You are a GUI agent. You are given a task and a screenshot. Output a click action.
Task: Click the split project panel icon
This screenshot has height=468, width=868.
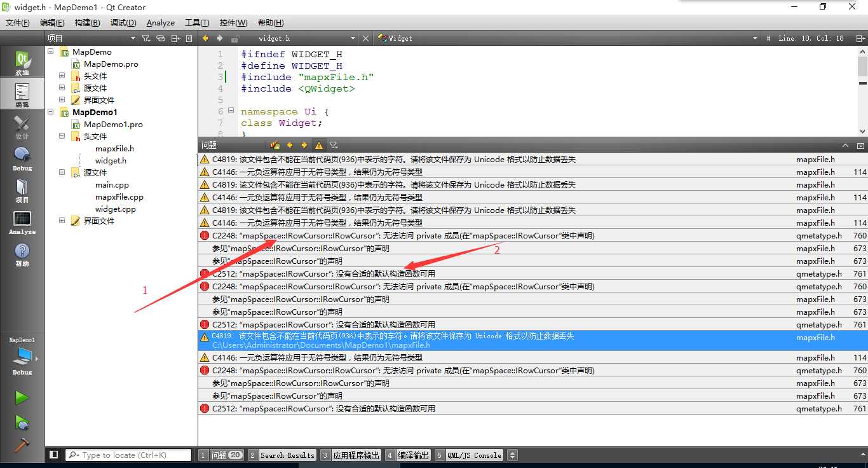click(x=176, y=38)
